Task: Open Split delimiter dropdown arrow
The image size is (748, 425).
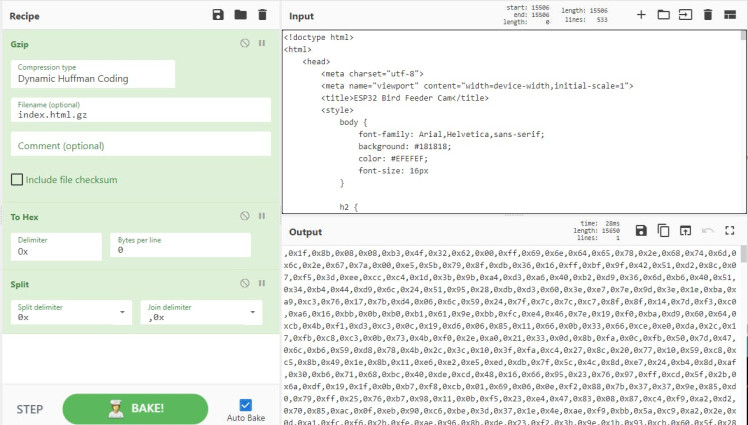Action: coord(122,312)
